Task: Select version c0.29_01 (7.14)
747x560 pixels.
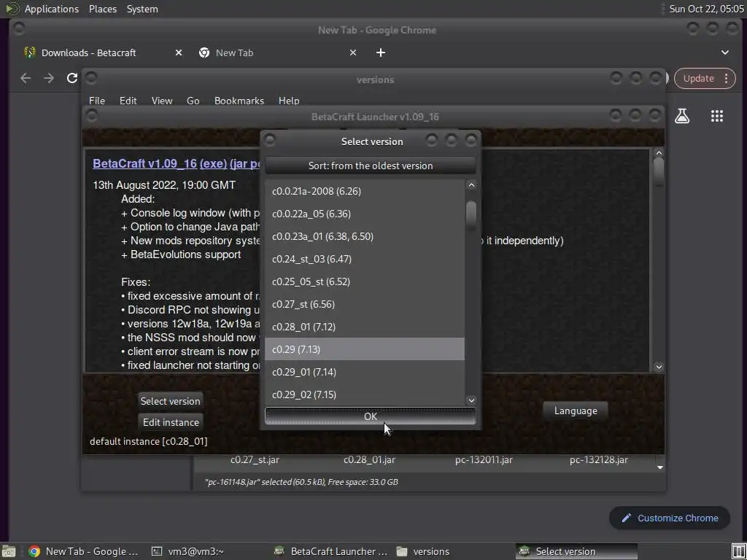Action: [365, 372]
